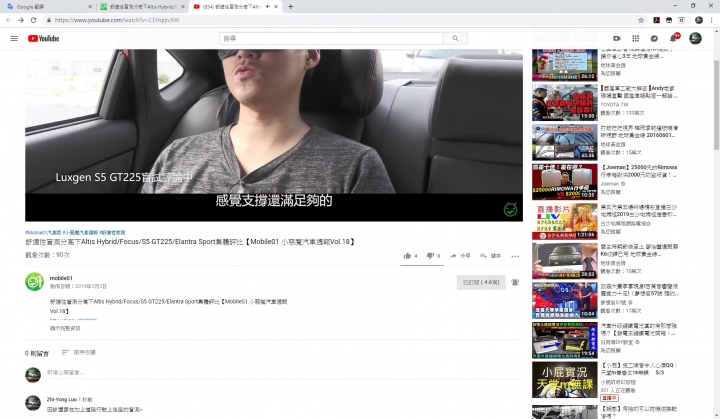The height and width of the screenshot is (419, 720).
Task: Open Chrome's three-dot menu
Action: click(712, 20)
